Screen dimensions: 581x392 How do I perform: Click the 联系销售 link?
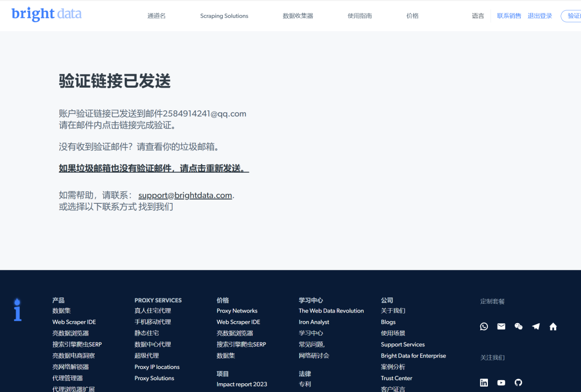click(x=509, y=16)
